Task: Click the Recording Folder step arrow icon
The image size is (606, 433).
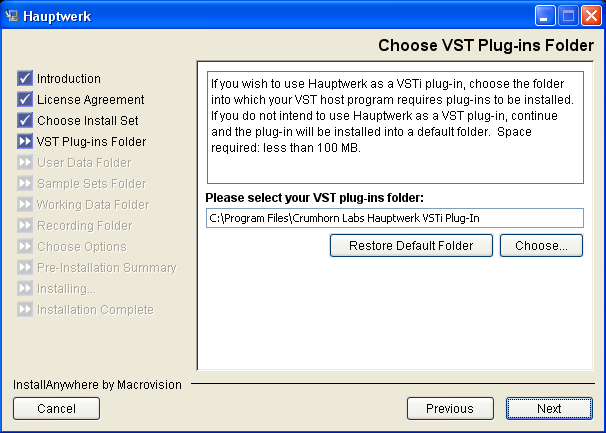Action: [25, 225]
